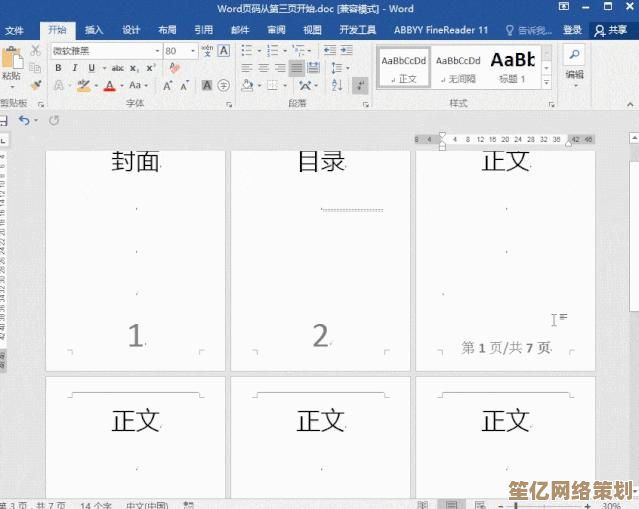
Task: Open the font name dropdown 微软雅黑
Action: [x=157, y=50]
